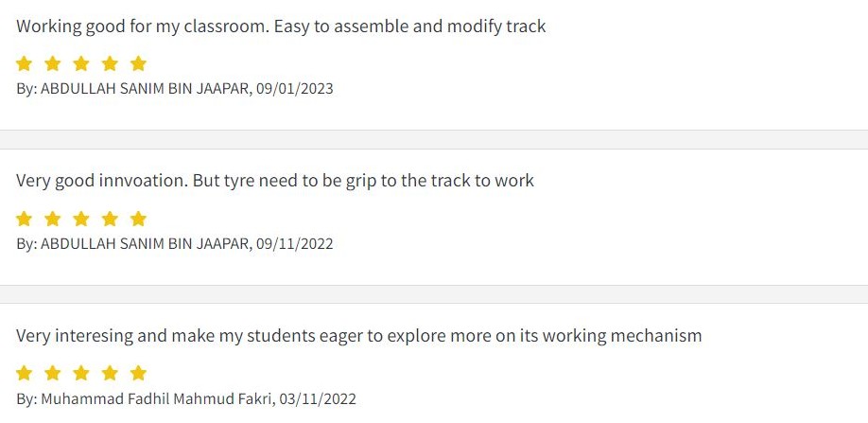Click fifth star of the Muhammad Fadhil review
The width and height of the screenshot is (868, 423).
click(138, 373)
